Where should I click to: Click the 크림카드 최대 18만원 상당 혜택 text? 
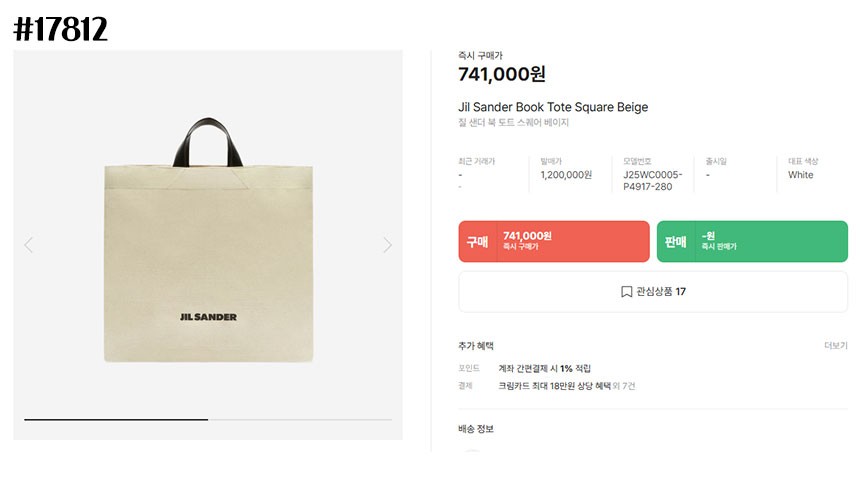(x=553, y=385)
